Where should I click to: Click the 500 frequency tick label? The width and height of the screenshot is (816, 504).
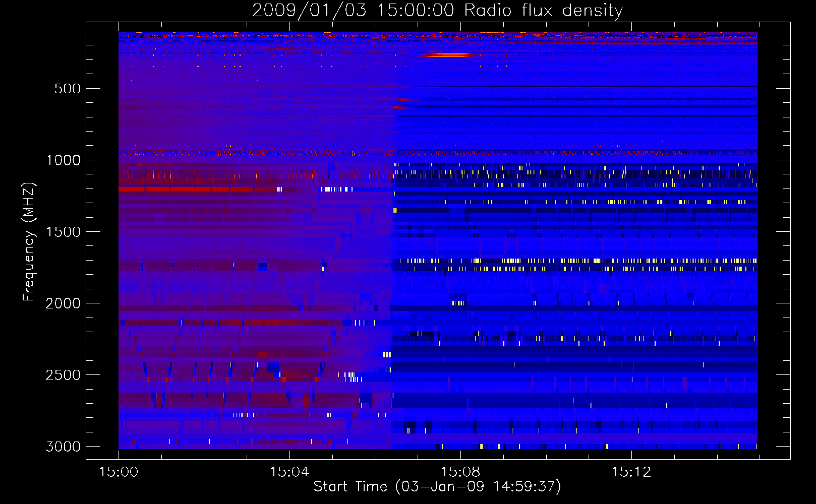click(x=68, y=89)
